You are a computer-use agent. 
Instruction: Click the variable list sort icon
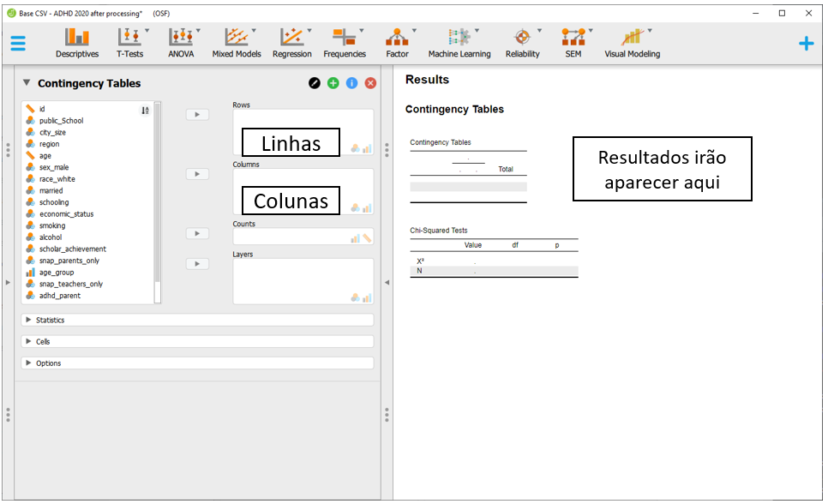pos(145,110)
